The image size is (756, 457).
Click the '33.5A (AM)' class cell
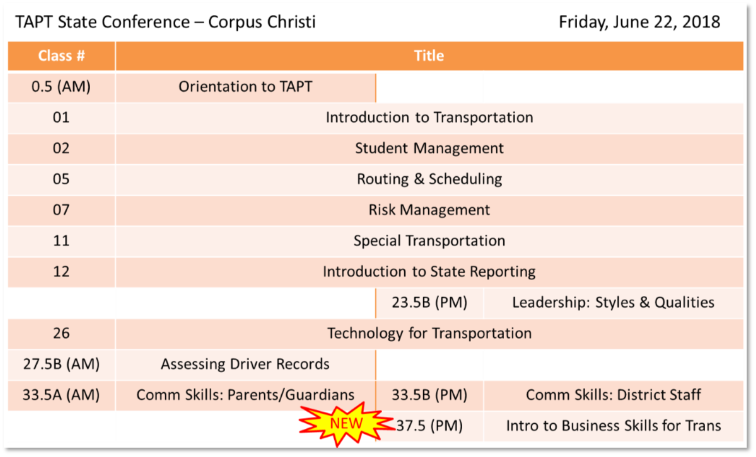pos(61,396)
